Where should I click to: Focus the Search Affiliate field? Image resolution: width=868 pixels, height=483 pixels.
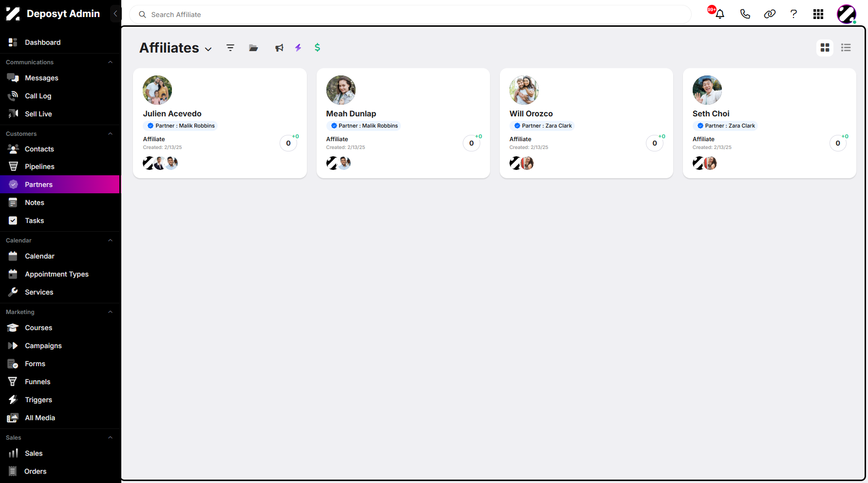[x=410, y=15]
